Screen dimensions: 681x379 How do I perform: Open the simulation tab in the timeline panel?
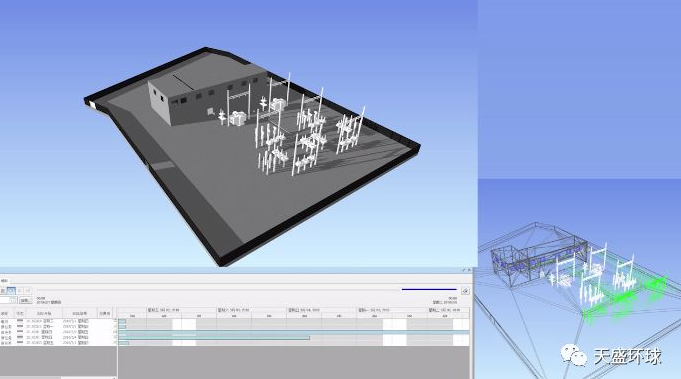4,281
